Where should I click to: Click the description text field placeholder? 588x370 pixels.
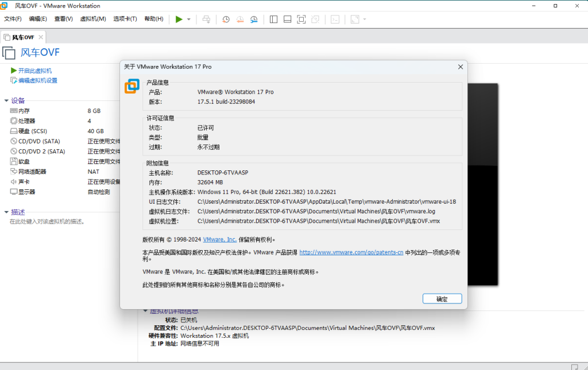[x=48, y=221]
